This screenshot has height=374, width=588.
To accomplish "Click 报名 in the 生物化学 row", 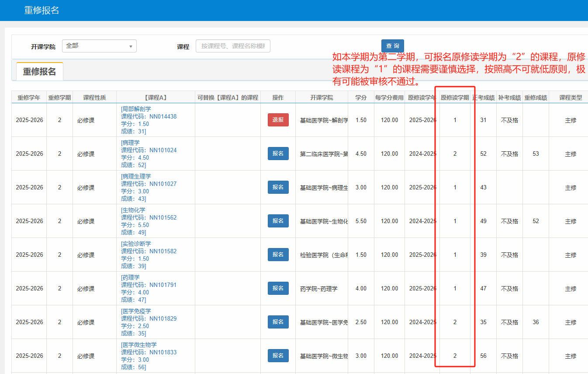I will click(x=278, y=221).
